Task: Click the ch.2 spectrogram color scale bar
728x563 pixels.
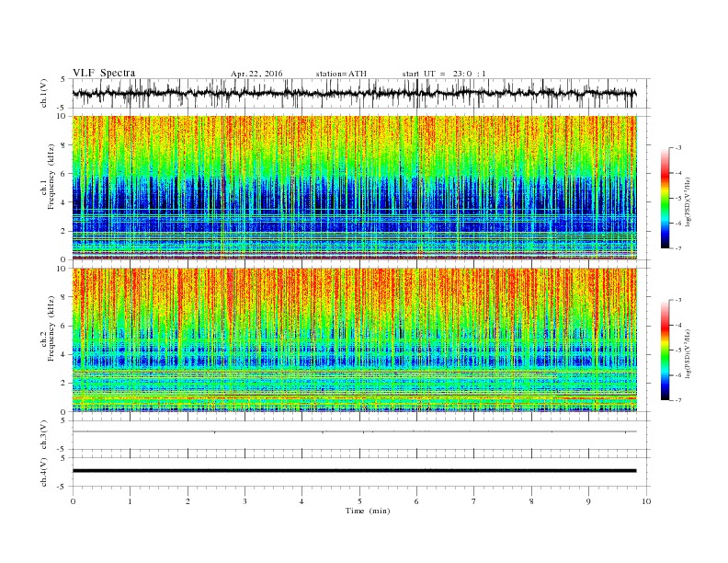Action: (665, 350)
